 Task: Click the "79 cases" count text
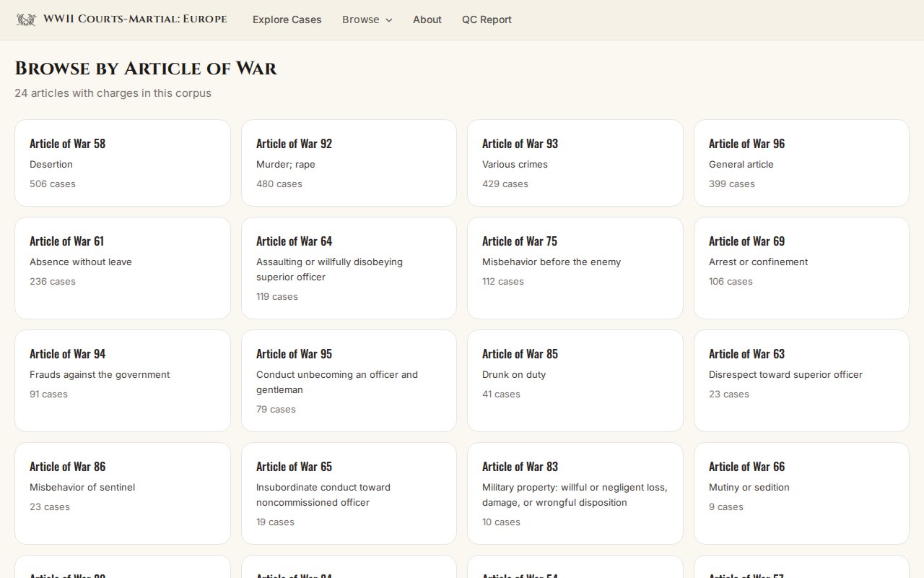coord(276,410)
